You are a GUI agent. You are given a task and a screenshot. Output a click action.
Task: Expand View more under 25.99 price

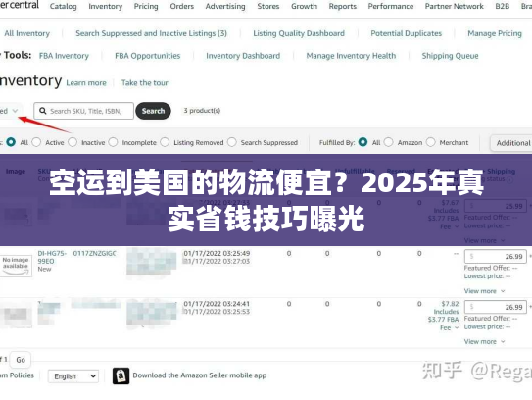point(484,240)
